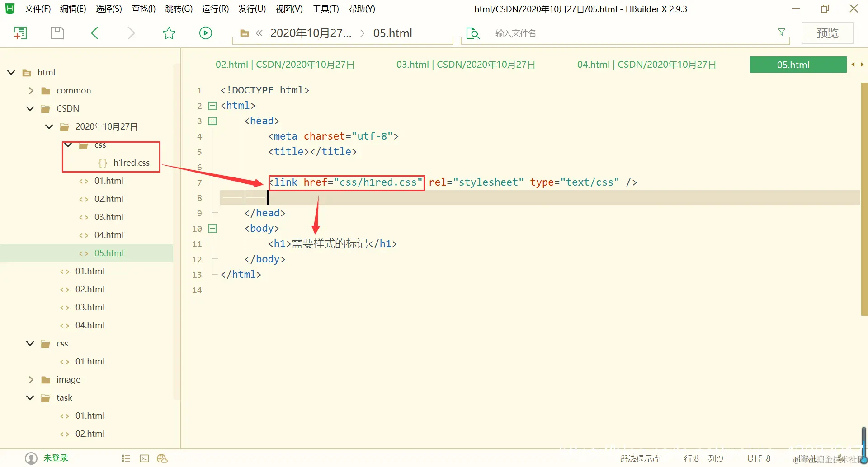Open the 跳转(G) menu
Image resolution: width=868 pixels, height=467 pixels.
click(179, 9)
